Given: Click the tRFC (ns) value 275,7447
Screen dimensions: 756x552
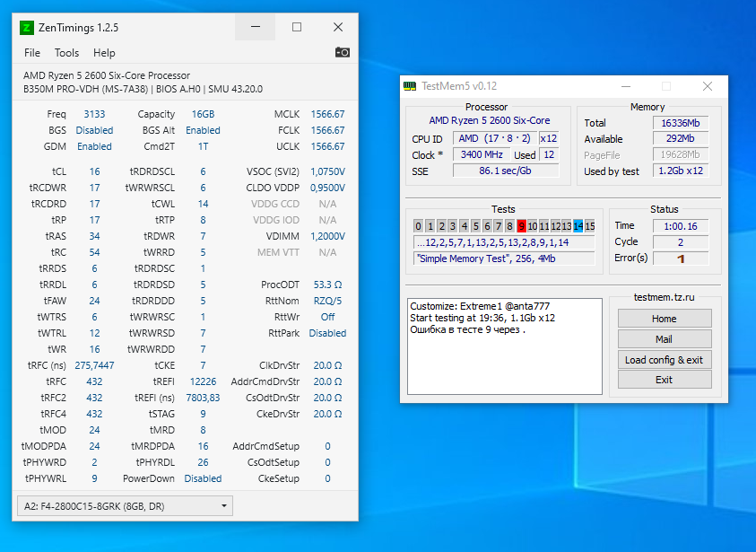Looking at the screenshot, I should [x=94, y=365].
